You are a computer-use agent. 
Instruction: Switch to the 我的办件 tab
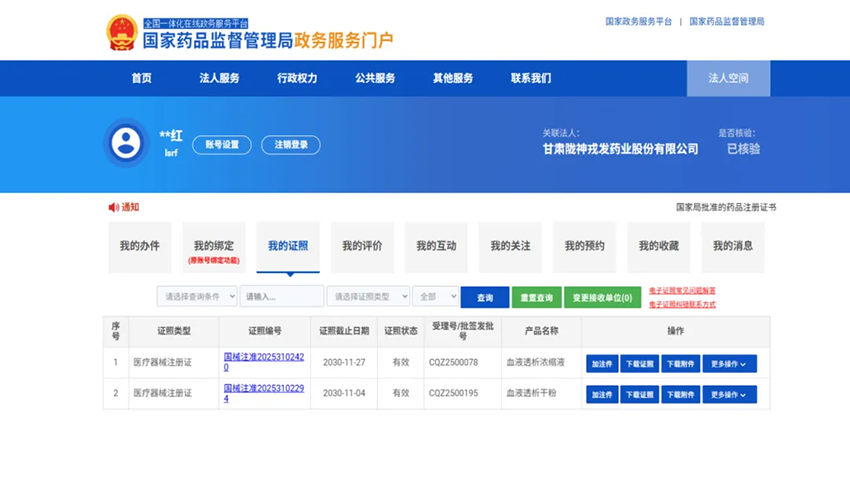(x=140, y=246)
